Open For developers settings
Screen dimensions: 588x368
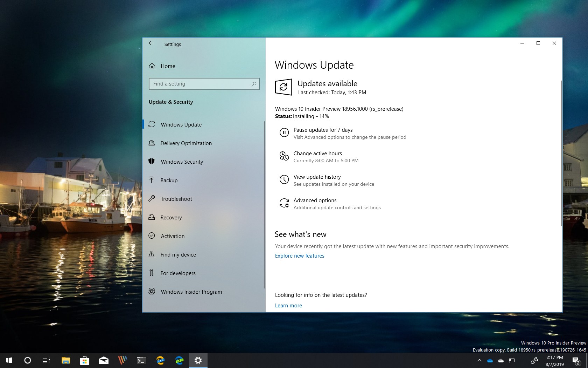coord(203,273)
